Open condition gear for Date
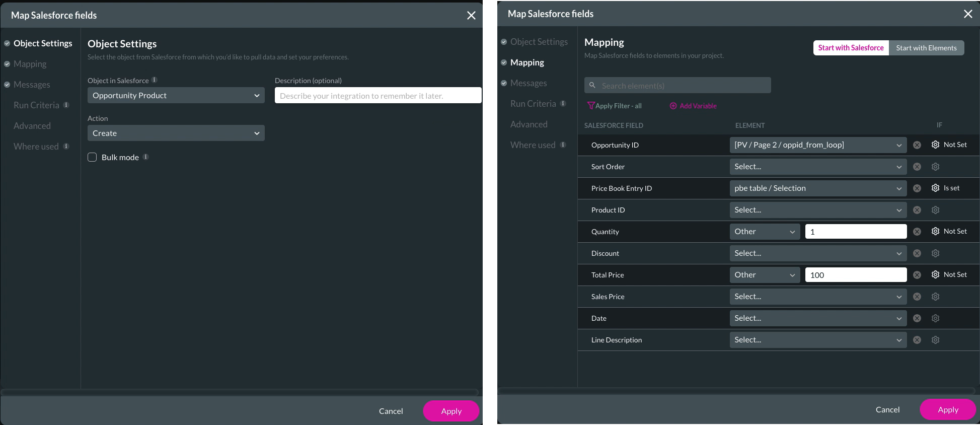 pyautogui.click(x=935, y=318)
